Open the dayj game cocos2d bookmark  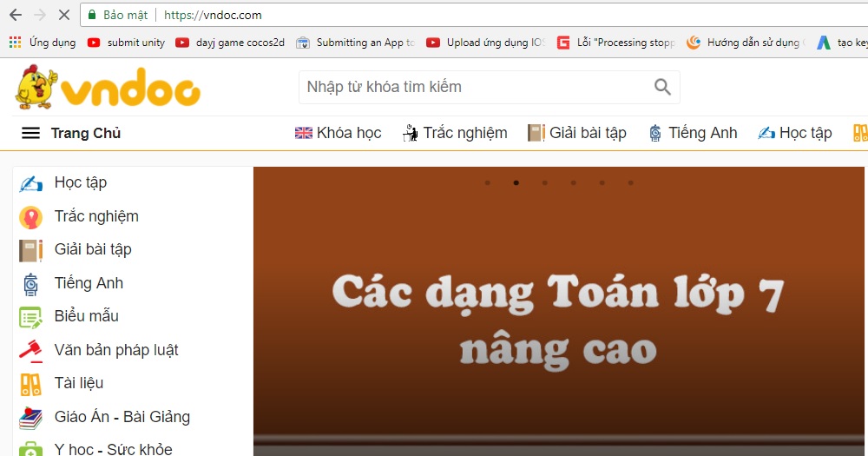230,43
